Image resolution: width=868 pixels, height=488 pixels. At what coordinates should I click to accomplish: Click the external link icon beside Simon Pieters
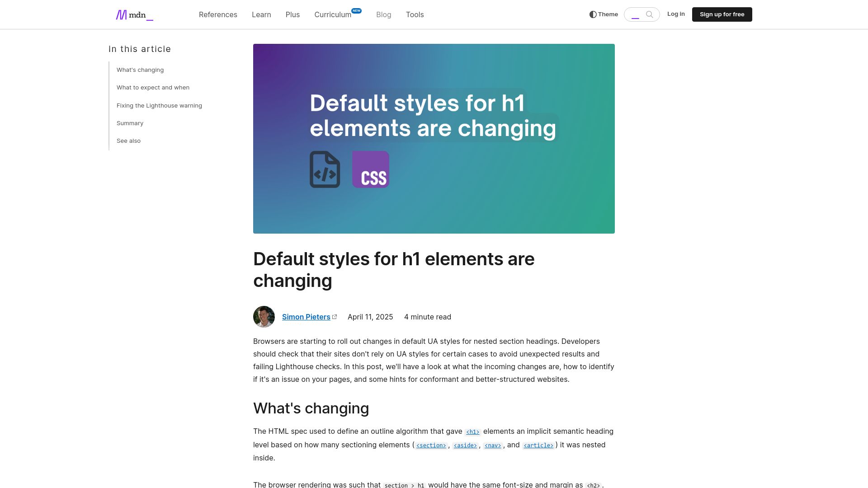pos(335,317)
